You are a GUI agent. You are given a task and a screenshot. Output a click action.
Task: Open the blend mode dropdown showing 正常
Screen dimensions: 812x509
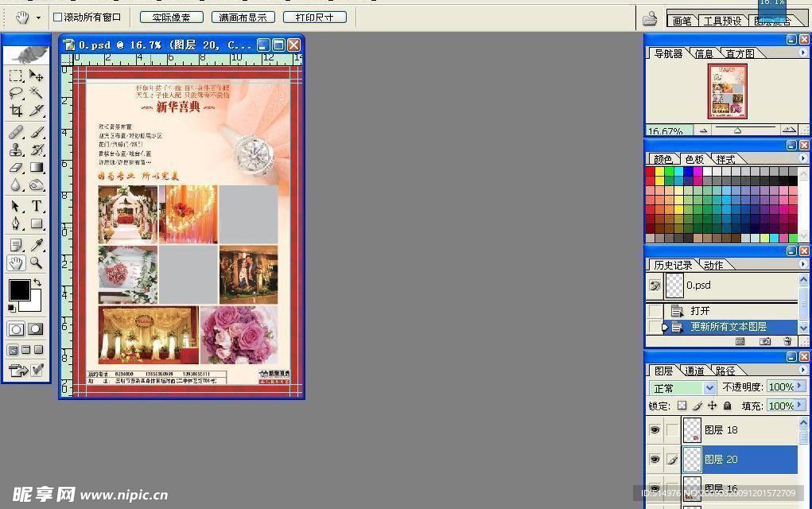point(709,388)
